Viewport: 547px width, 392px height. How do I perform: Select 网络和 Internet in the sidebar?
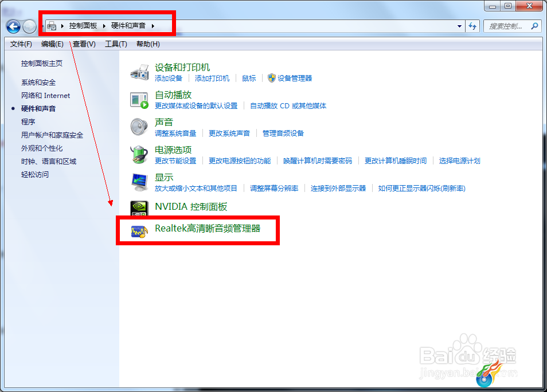pos(46,96)
